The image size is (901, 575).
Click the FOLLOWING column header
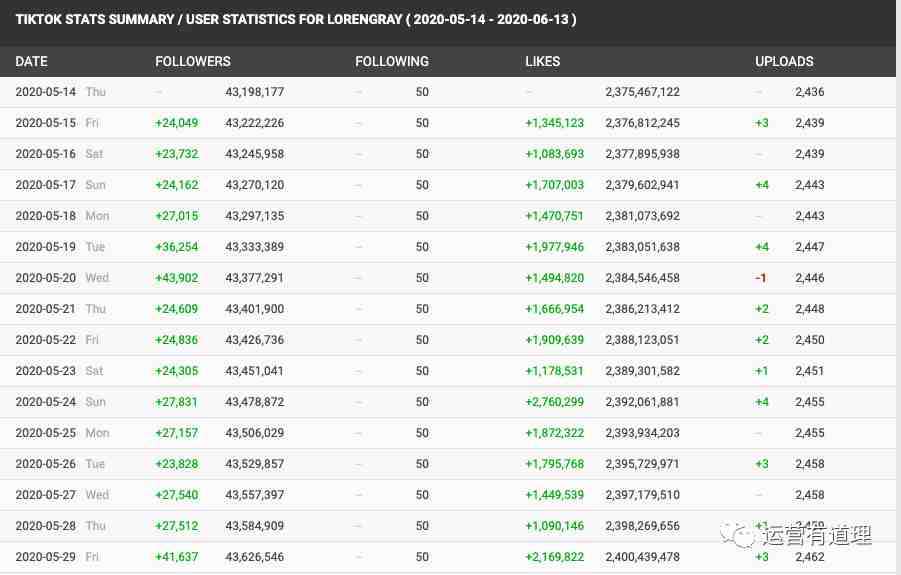tap(392, 61)
